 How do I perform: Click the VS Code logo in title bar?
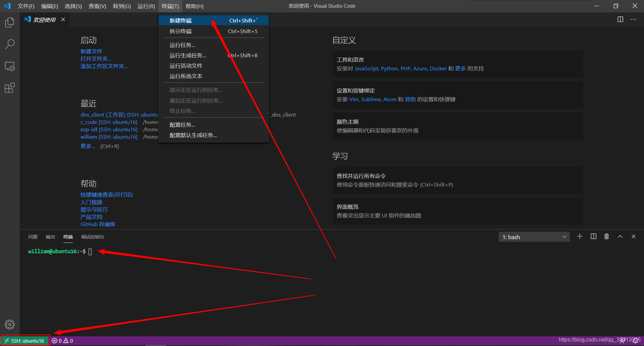pos(7,6)
